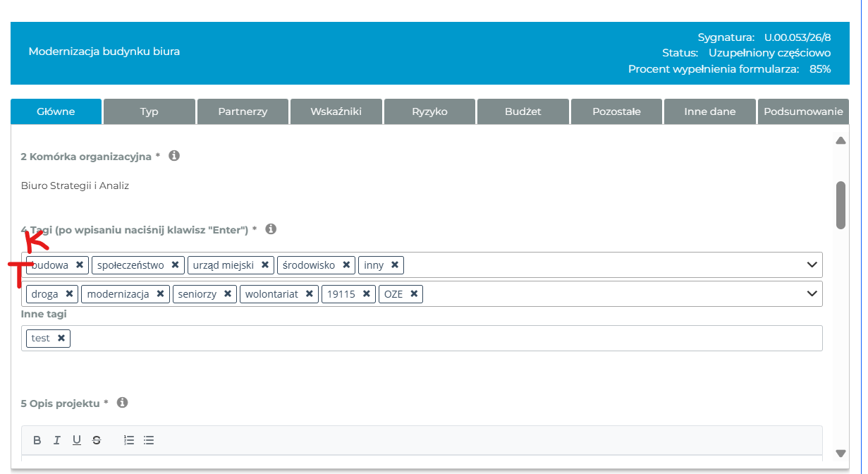Toggle italic formatting in description editor
868x474 pixels.
click(x=57, y=440)
